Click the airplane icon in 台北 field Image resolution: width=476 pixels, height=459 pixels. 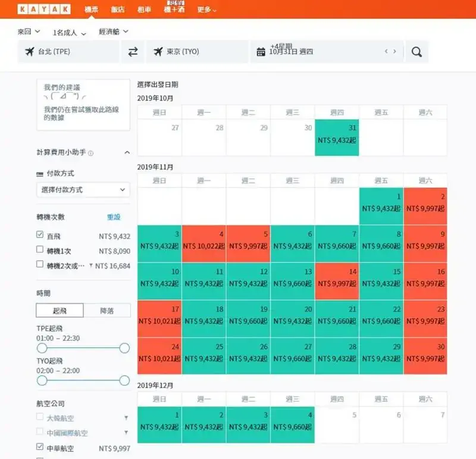(29, 52)
